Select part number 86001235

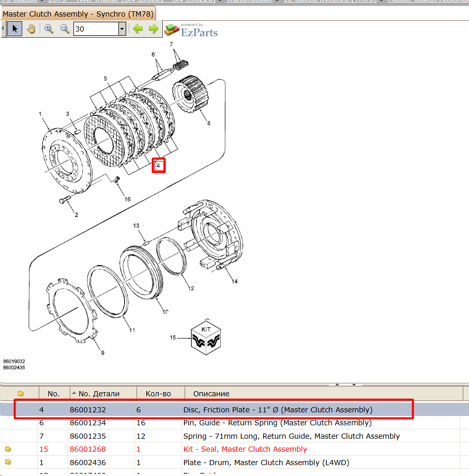tap(88, 436)
